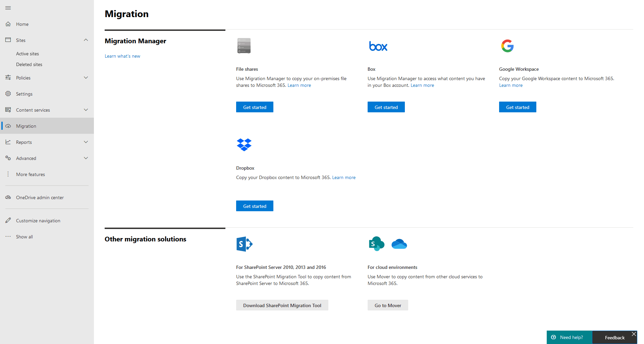Collapse the Sites section chevron
644x344 pixels.
[86, 40]
